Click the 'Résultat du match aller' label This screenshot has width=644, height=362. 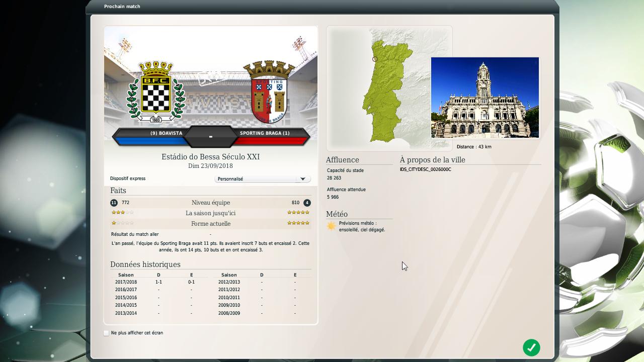click(135, 234)
